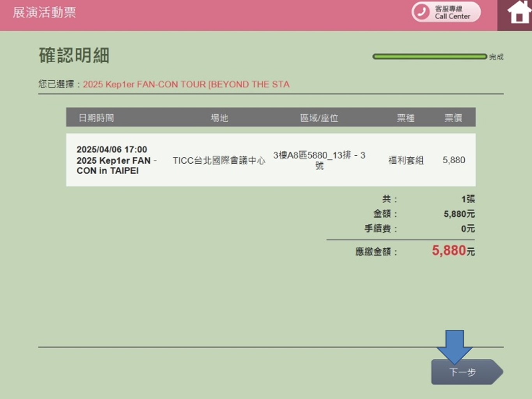Select the 5,880 ticket price cell

(x=454, y=160)
